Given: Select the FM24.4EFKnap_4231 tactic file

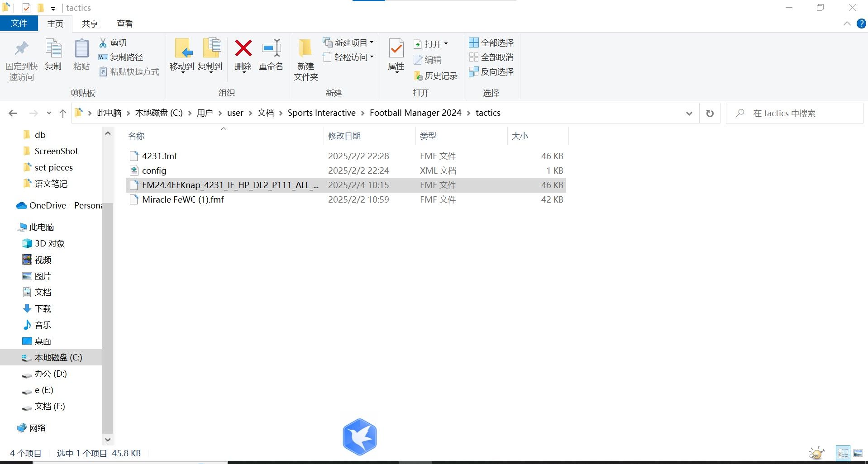Looking at the screenshot, I should coord(346,185).
